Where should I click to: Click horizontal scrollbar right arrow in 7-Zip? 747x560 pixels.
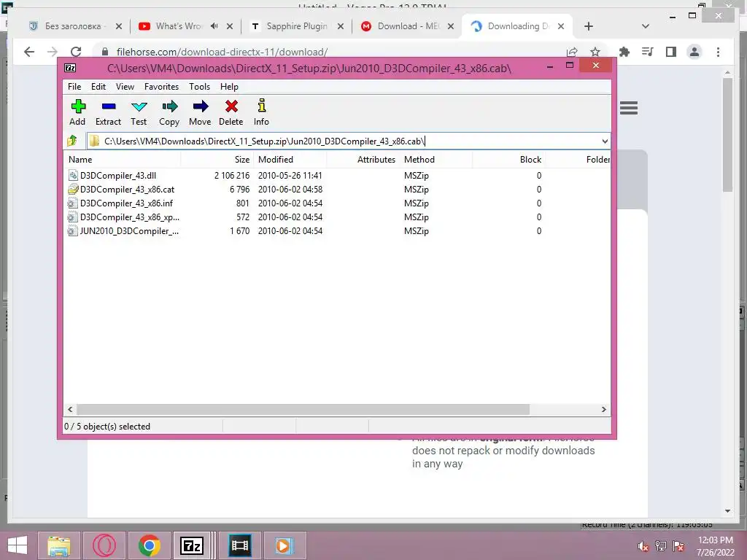click(x=603, y=410)
